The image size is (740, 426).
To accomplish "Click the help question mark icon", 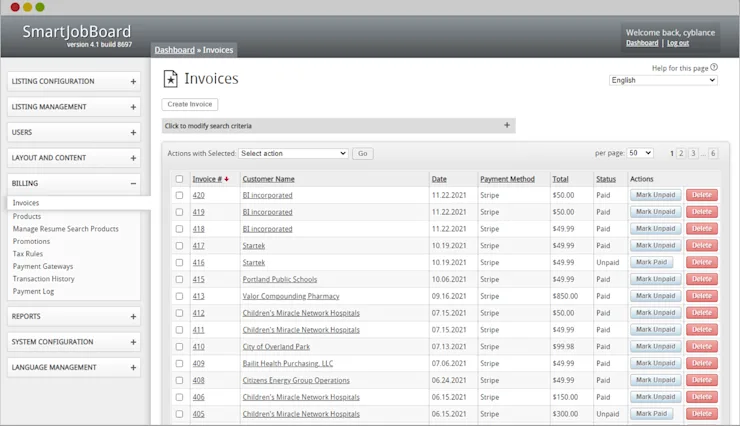I will point(714,67).
